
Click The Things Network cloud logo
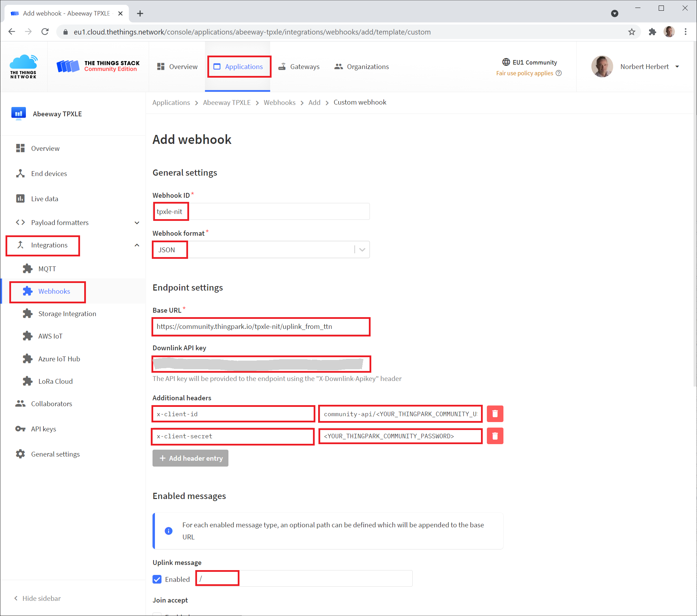pos(23,66)
